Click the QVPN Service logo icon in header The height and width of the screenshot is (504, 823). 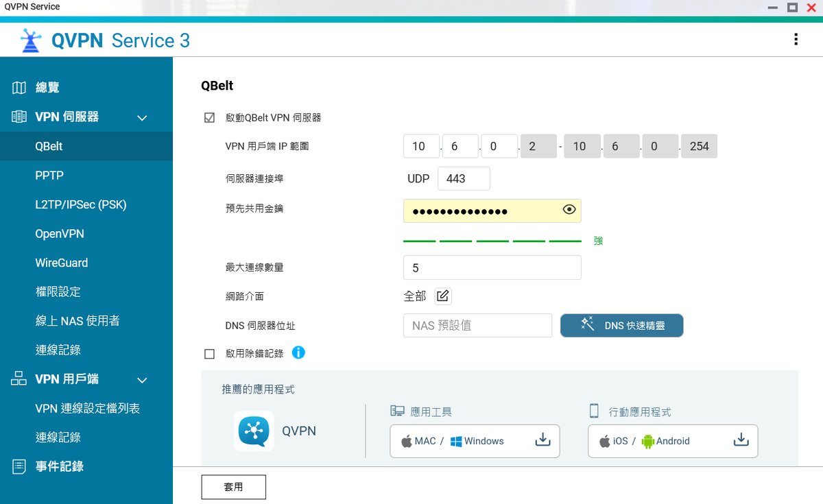click(31, 41)
